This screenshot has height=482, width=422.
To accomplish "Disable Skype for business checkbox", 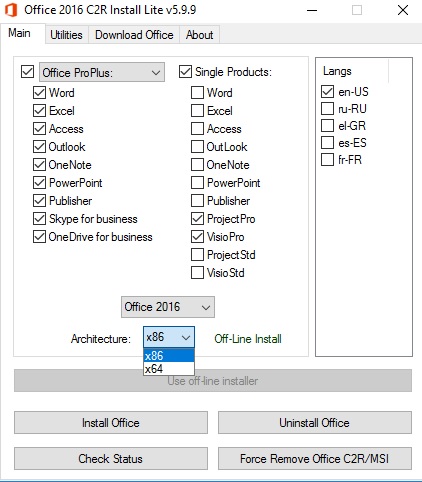I will (39, 219).
